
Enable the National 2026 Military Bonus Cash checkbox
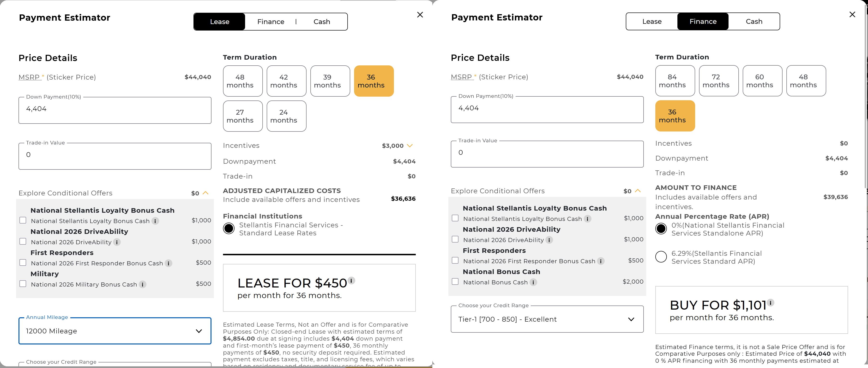coord(23,284)
